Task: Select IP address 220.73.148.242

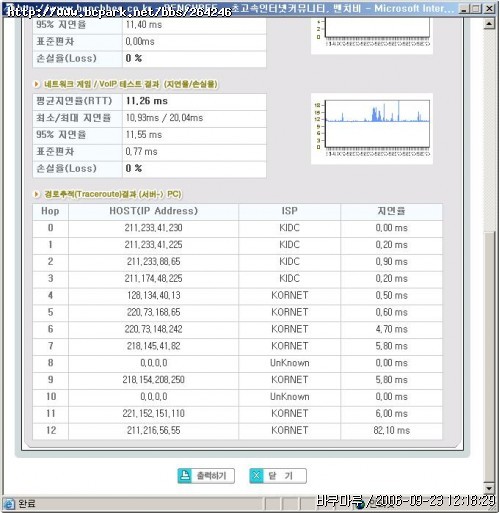Action: (x=153, y=329)
